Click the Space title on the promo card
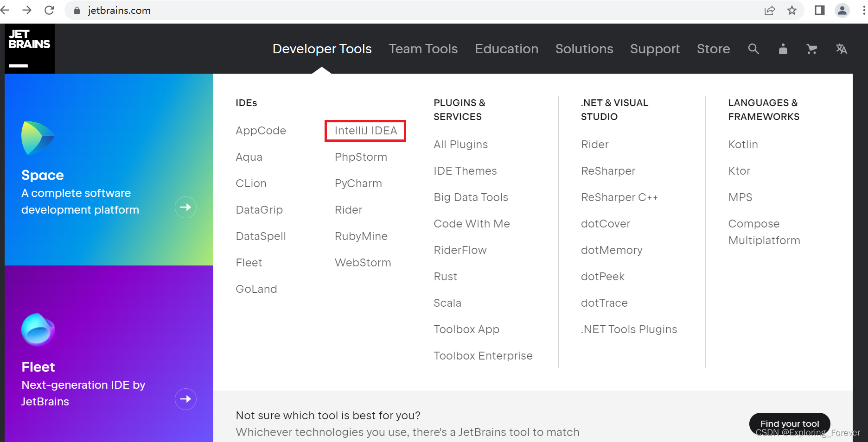The height and width of the screenshot is (442, 868). pos(43,175)
